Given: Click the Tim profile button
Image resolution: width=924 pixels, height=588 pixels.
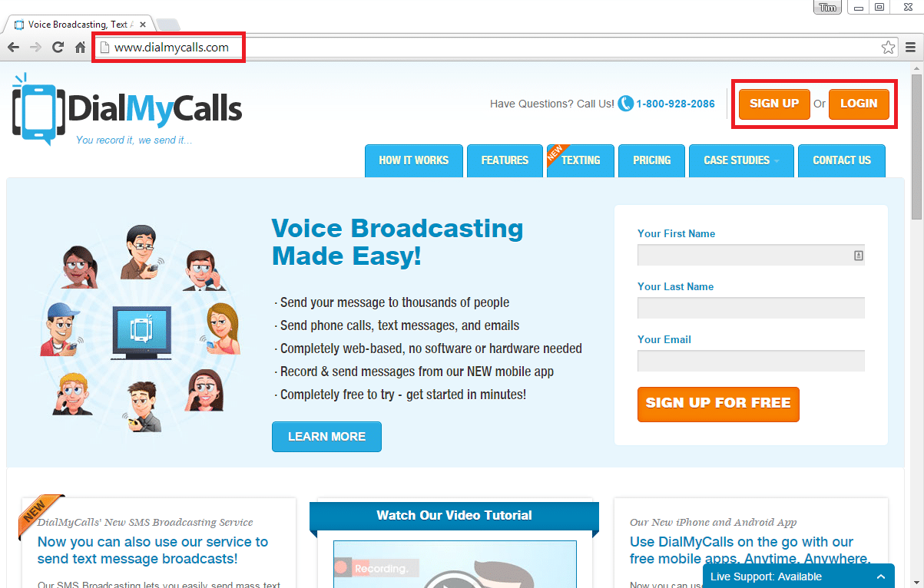Looking at the screenshot, I should [828, 7].
